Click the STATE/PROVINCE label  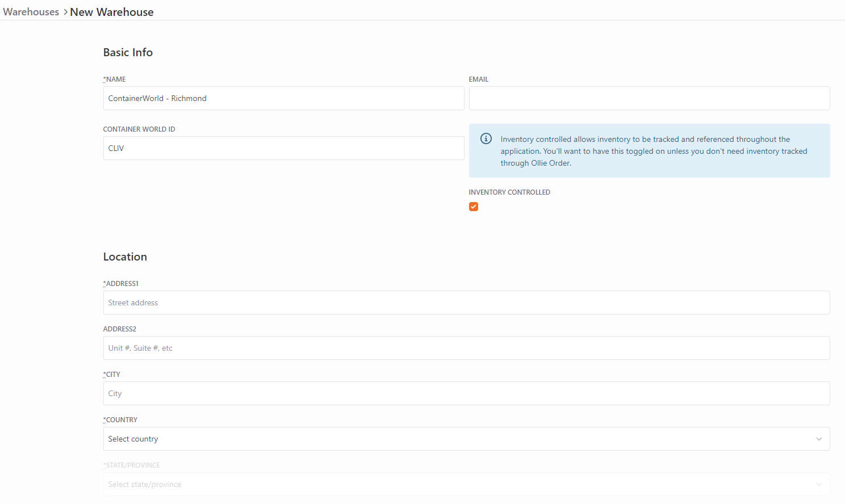pos(132,465)
